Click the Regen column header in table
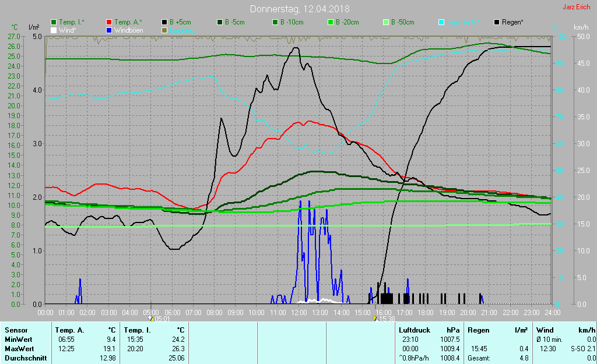This screenshot has width=597, height=364. (x=479, y=330)
